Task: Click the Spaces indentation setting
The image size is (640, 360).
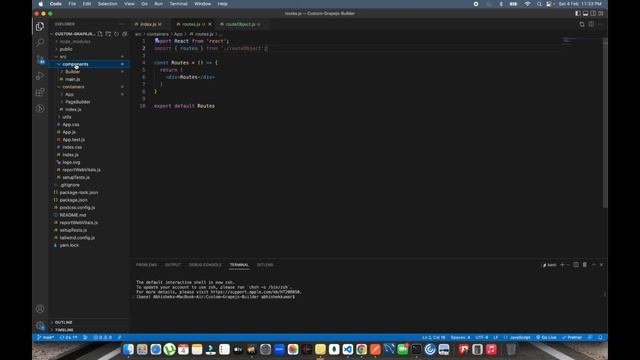Action: coord(460,338)
